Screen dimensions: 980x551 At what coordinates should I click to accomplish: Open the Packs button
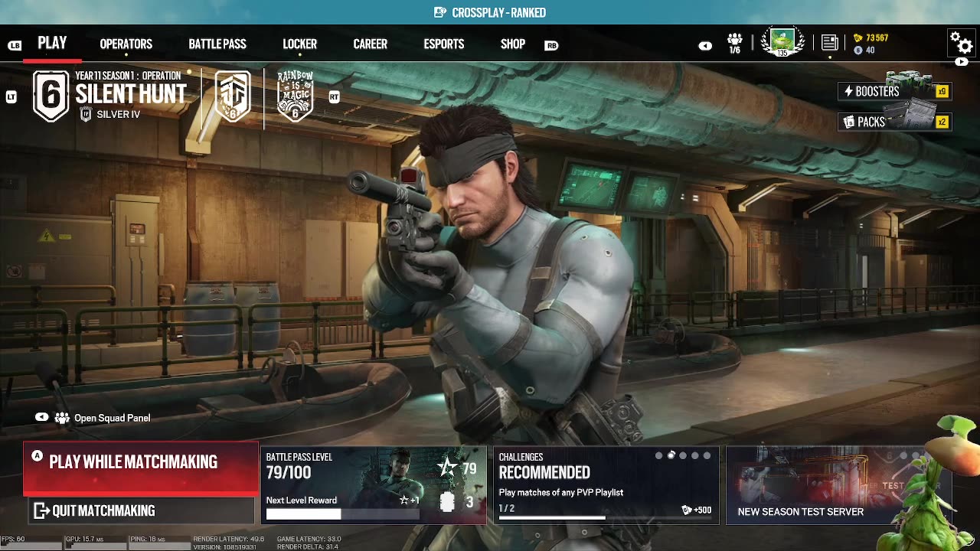tap(894, 122)
